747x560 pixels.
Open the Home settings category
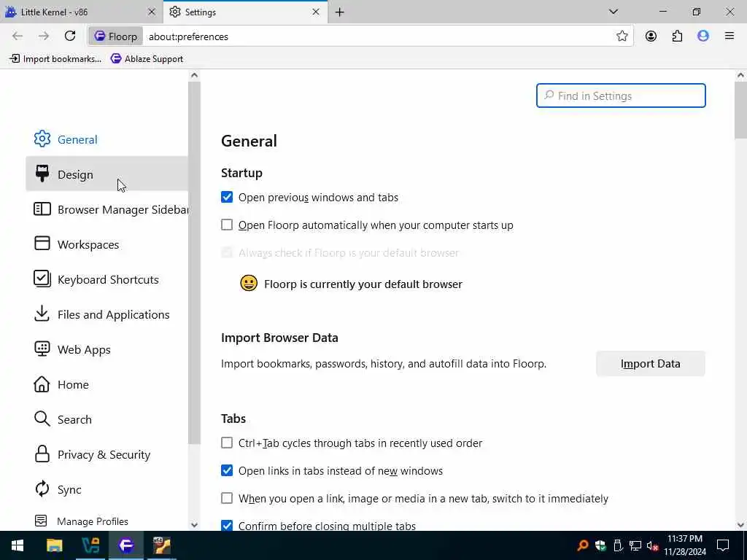pos(107,384)
